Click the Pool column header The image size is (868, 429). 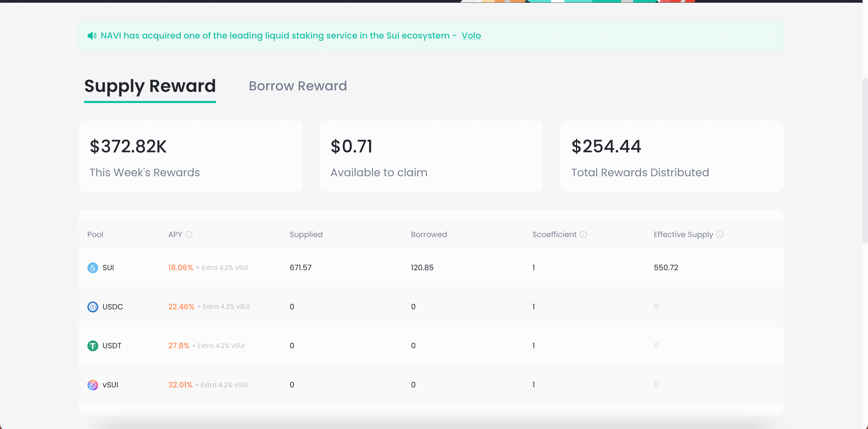(95, 235)
